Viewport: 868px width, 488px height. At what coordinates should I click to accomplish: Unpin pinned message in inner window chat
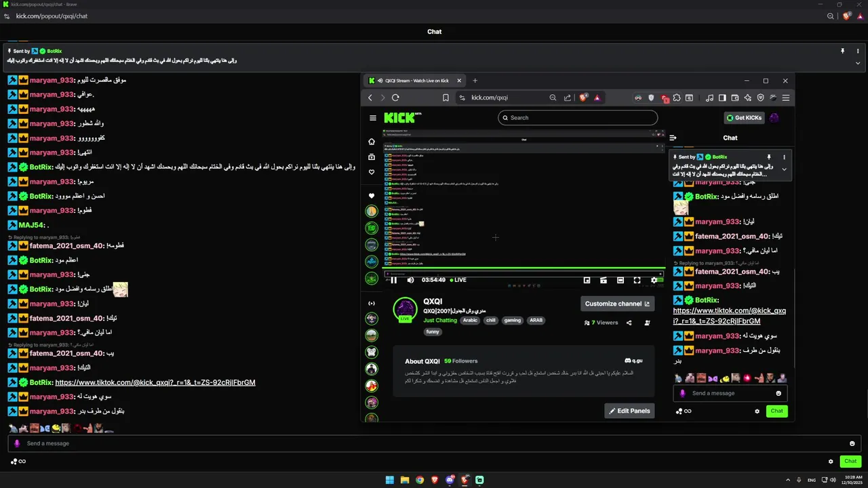click(x=769, y=157)
